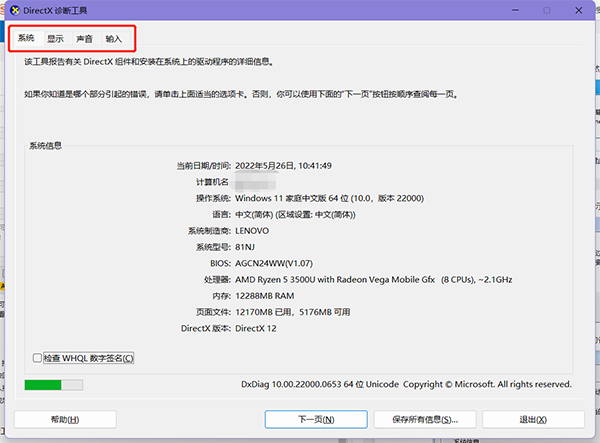Select the 输入 tab
This screenshot has height=443, width=600.
[114, 39]
